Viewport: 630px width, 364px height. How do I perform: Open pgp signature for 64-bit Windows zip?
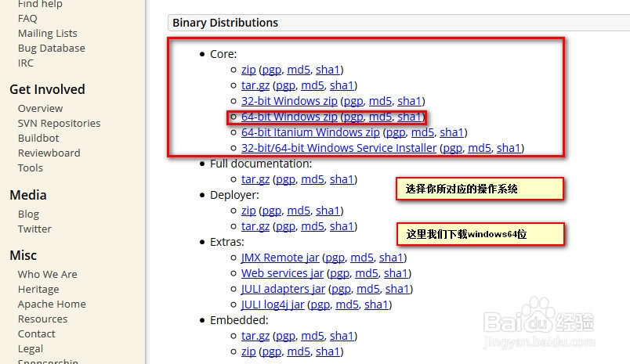pos(353,117)
